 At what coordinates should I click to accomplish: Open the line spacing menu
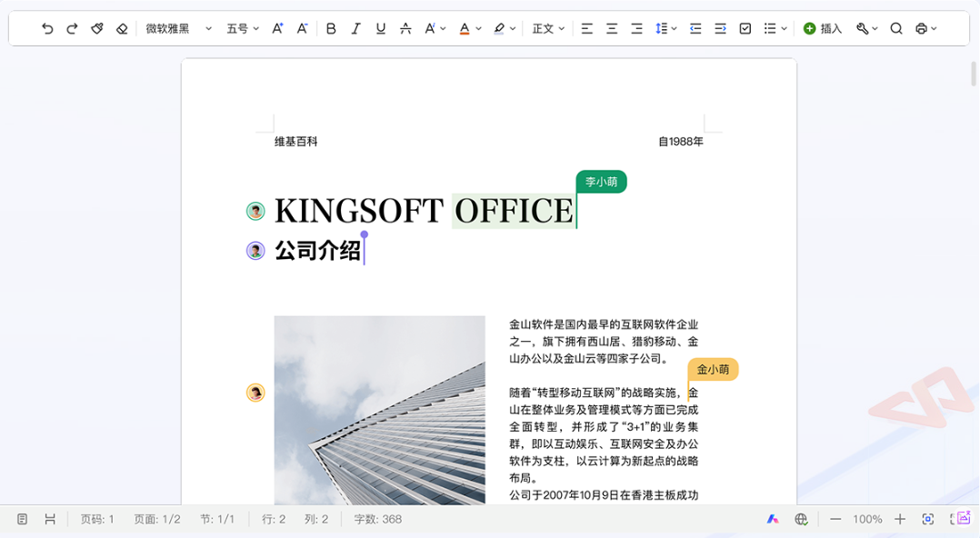click(665, 29)
